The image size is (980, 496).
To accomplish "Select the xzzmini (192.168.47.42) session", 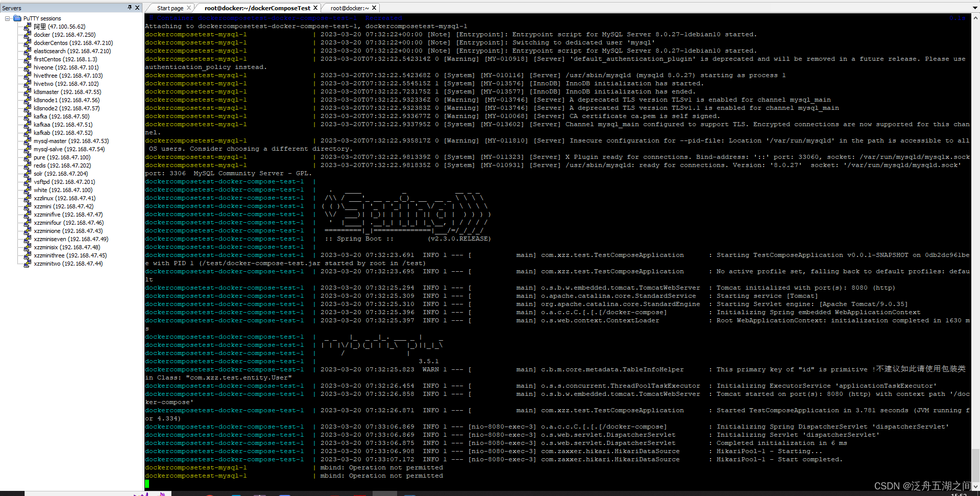I will point(64,206).
